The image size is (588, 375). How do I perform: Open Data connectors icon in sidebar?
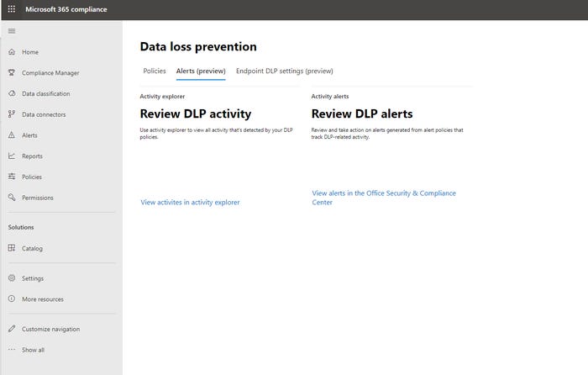coord(12,114)
